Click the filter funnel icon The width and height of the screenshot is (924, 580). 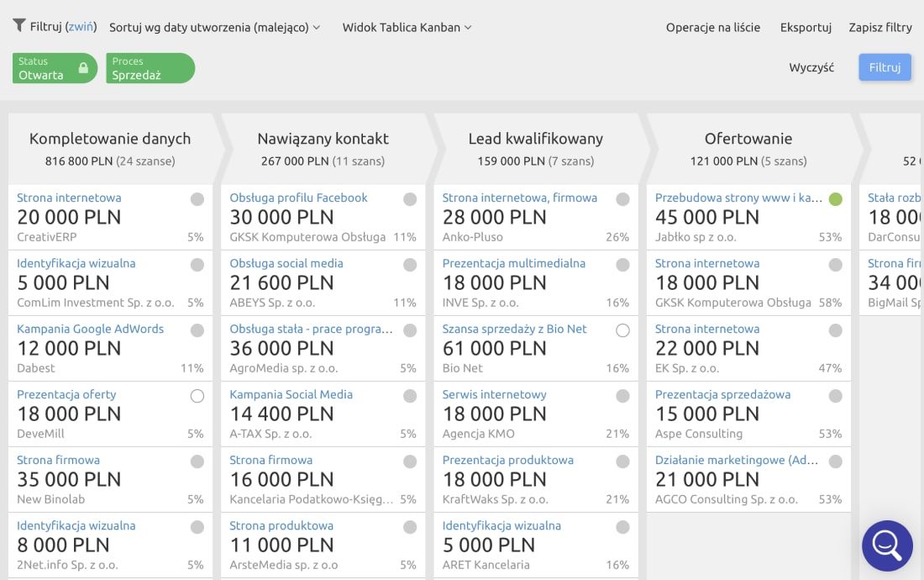click(19, 26)
